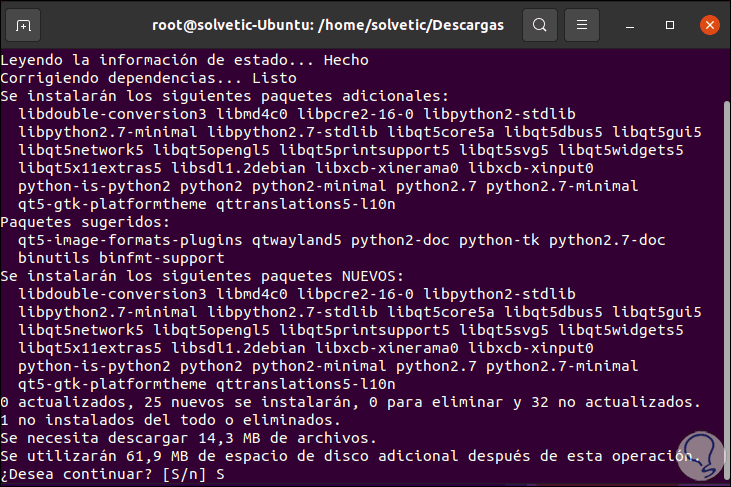Click the '0 actualizados, 25 nuevos' summary line
The width and height of the screenshot is (731, 487).
(x=350, y=402)
